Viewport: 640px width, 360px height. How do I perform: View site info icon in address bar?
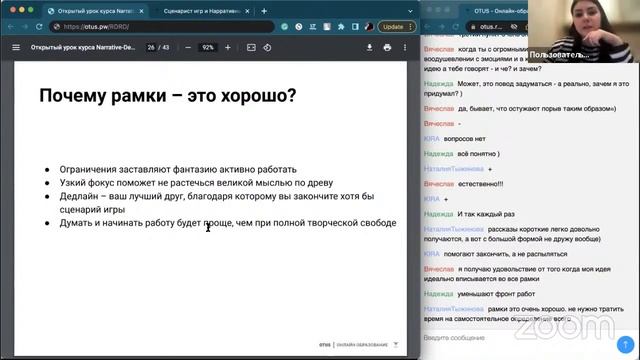pyautogui.click(x=57, y=27)
